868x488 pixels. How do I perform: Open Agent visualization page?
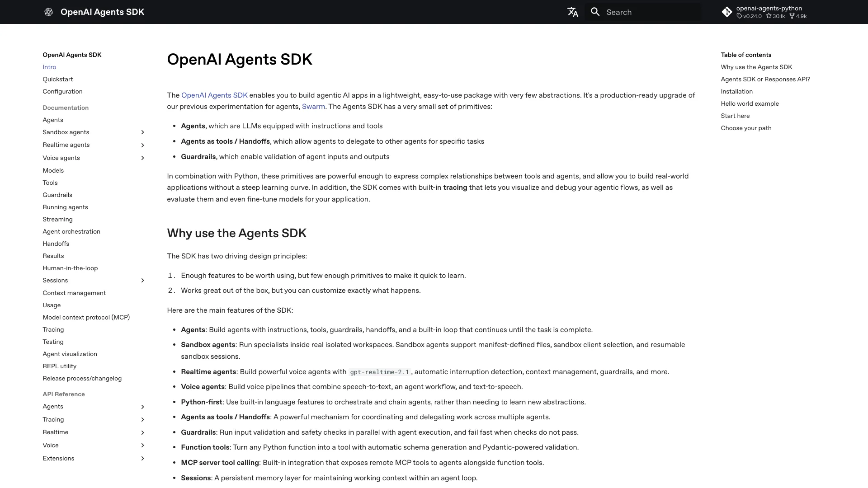pyautogui.click(x=70, y=354)
